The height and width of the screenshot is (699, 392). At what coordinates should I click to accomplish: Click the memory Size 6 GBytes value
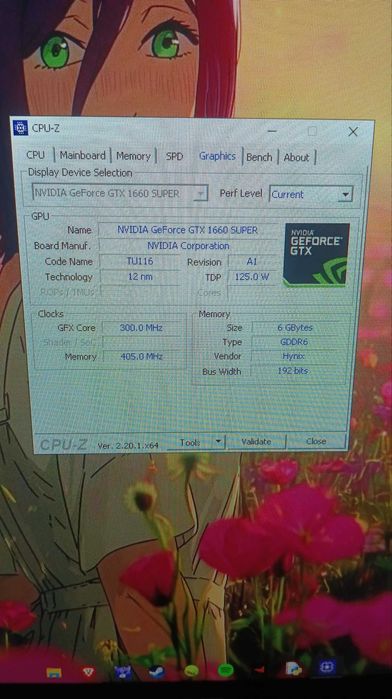[x=295, y=328]
